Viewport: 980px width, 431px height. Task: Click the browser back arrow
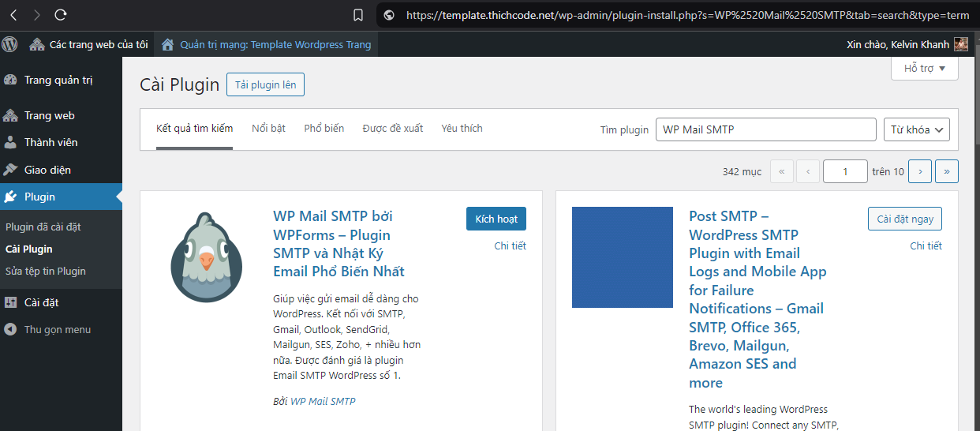pos(13,14)
